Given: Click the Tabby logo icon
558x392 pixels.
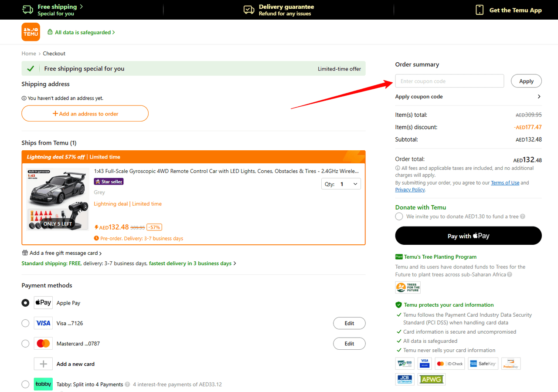Looking at the screenshot, I should (43, 384).
